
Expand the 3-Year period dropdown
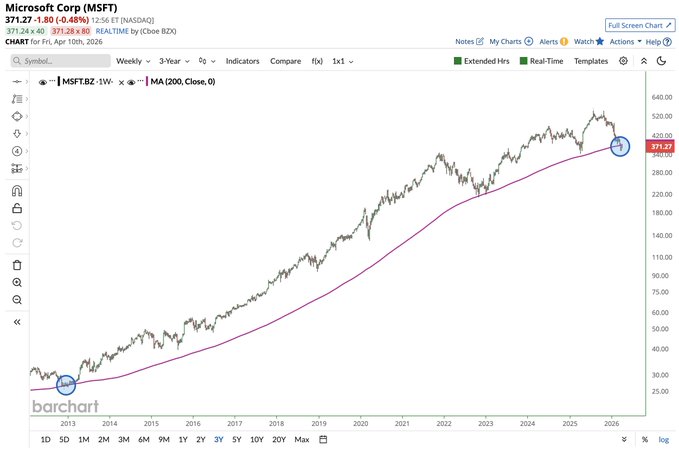pyautogui.click(x=174, y=61)
